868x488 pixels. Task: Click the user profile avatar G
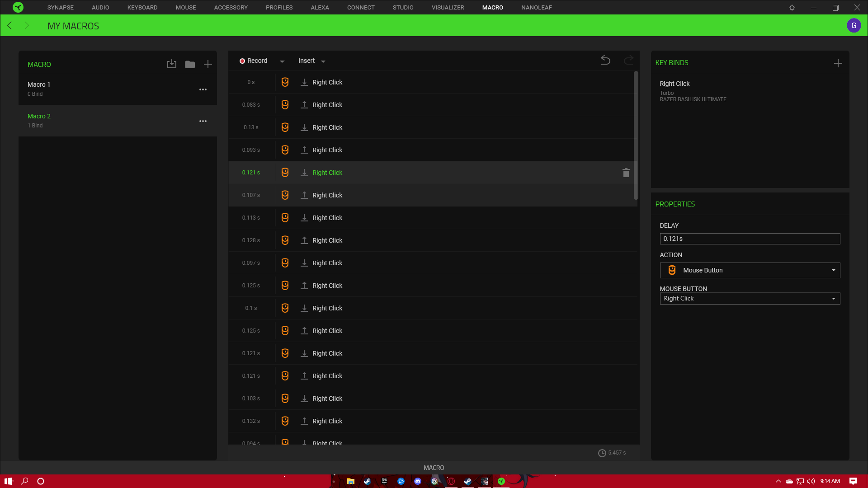pyautogui.click(x=854, y=25)
